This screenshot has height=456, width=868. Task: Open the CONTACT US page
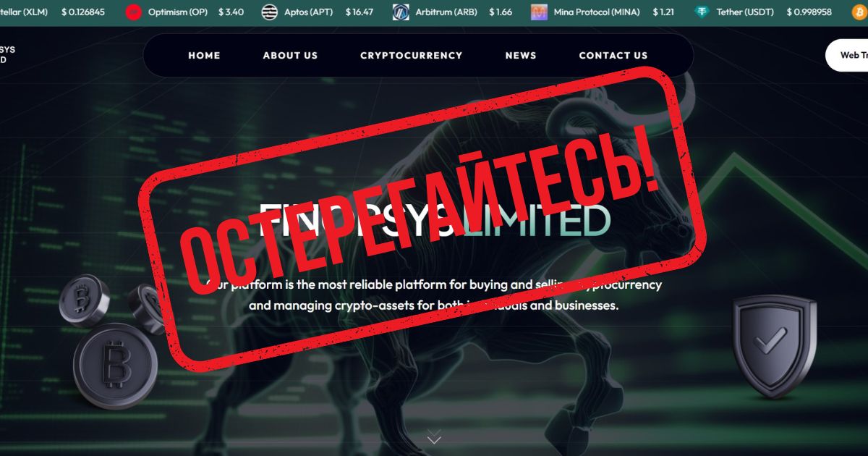click(613, 55)
